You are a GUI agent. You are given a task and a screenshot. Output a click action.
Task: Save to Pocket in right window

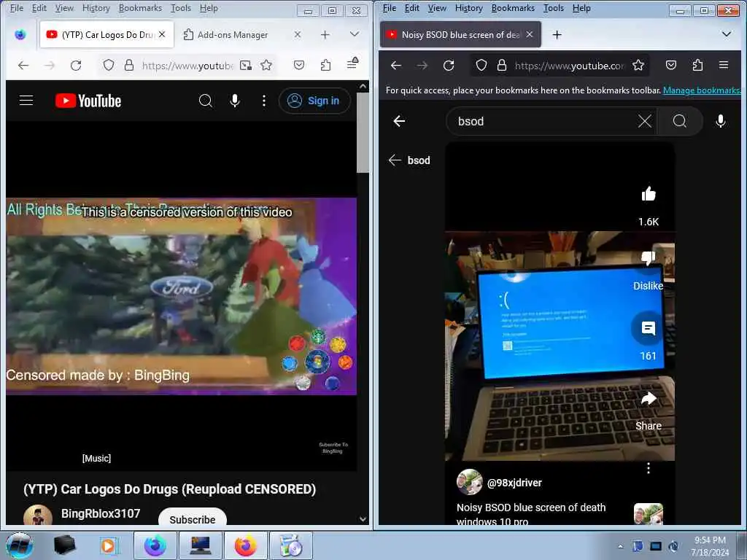[x=671, y=65]
